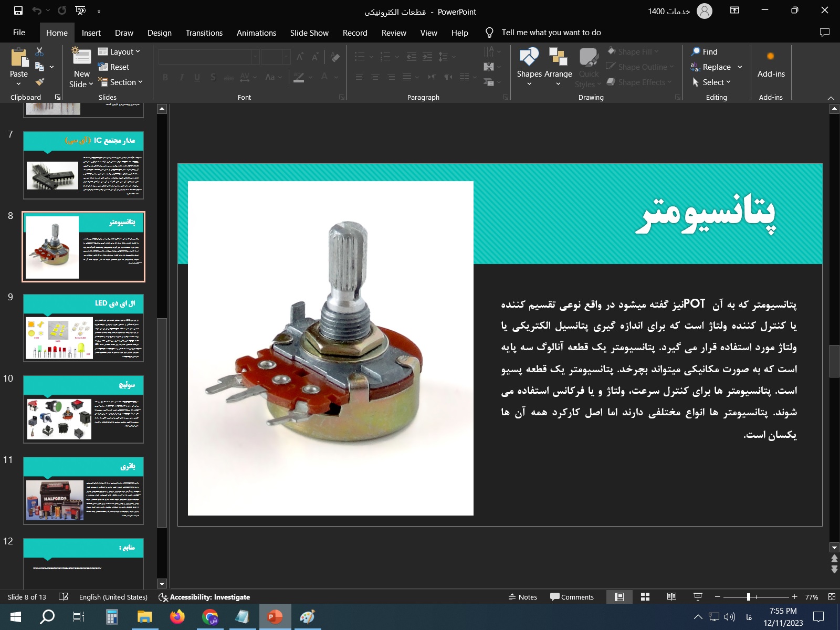Open the Insert tab

[x=91, y=33]
